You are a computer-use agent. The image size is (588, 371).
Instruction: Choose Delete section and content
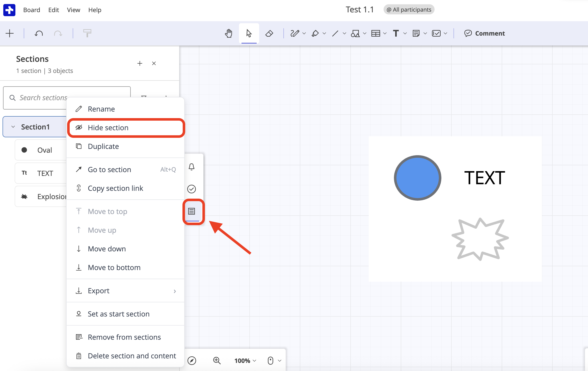[x=126, y=356]
